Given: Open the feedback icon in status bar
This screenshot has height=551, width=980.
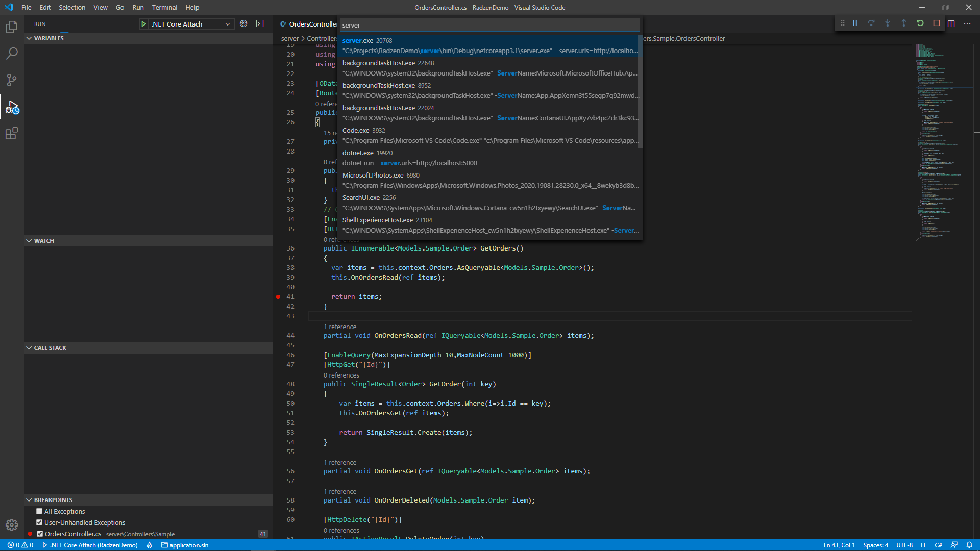Looking at the screenshot, I should point(954,545).
